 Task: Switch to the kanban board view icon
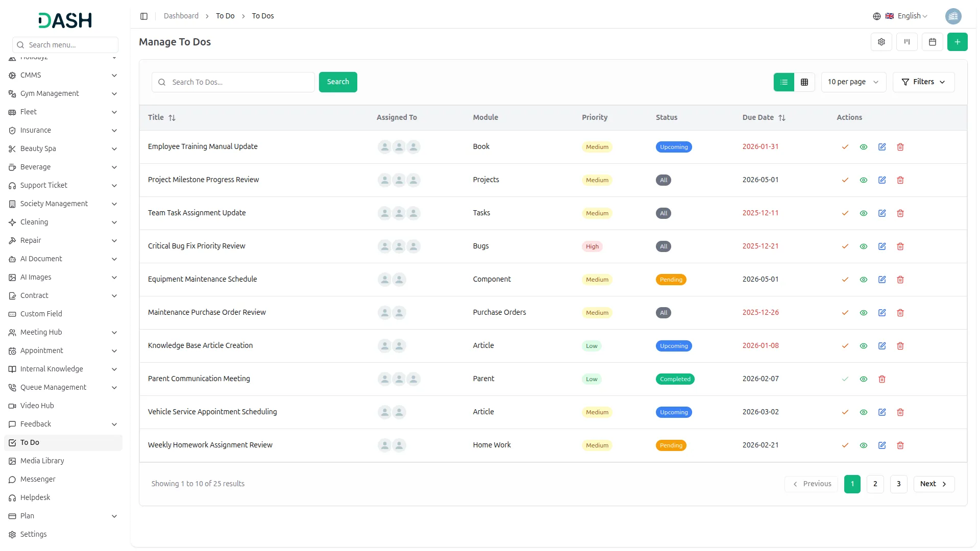tap(906, 42)
